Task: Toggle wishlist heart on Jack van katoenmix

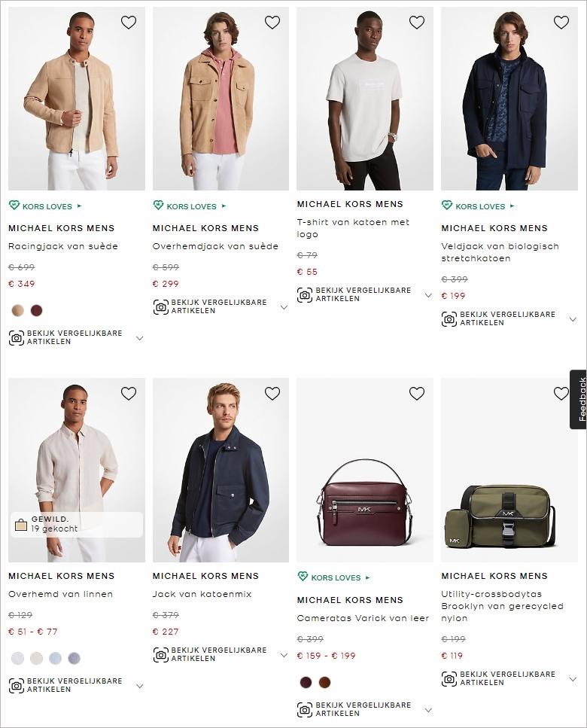Action: [x=272, y=393]
